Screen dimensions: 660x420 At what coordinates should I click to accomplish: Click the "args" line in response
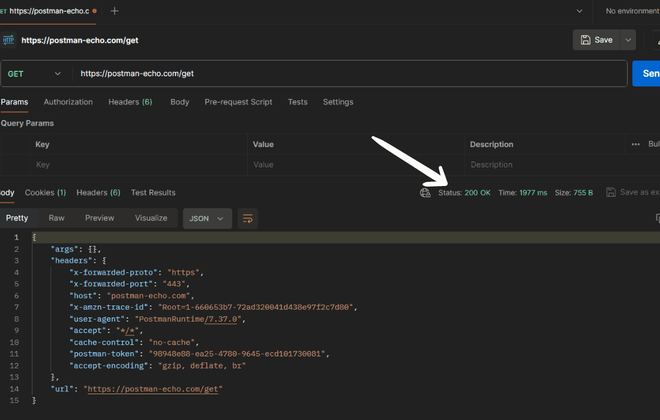pyautogui.click(x=76, y=249)
